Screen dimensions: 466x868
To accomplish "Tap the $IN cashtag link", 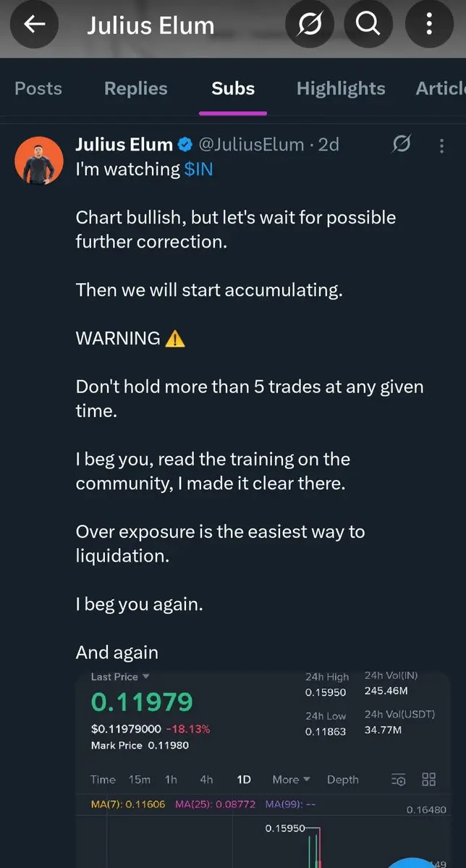I will [198, 169].
